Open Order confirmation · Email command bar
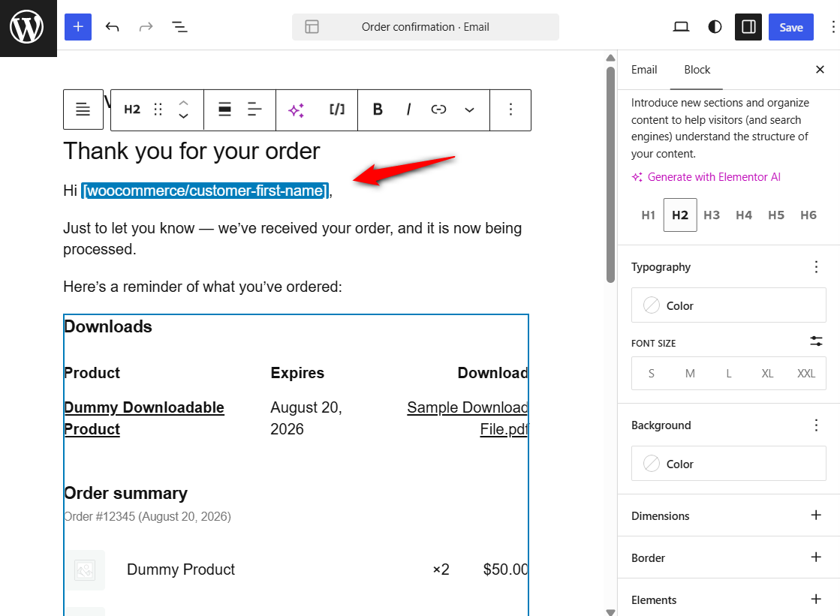Image resolution: width=840 pixels, height=616 pixels. pyautogui.click(x=426, y=27)
